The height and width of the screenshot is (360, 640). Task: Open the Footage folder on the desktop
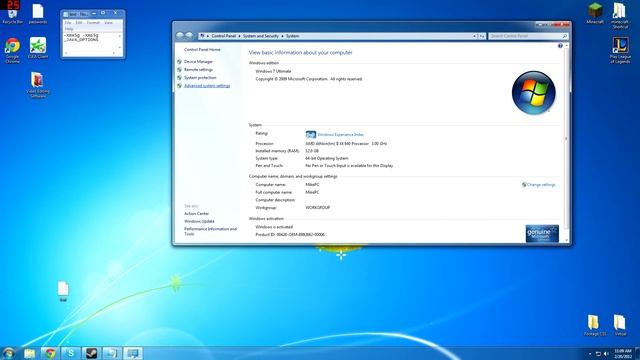pyautogui.click(x=594, y=325)
